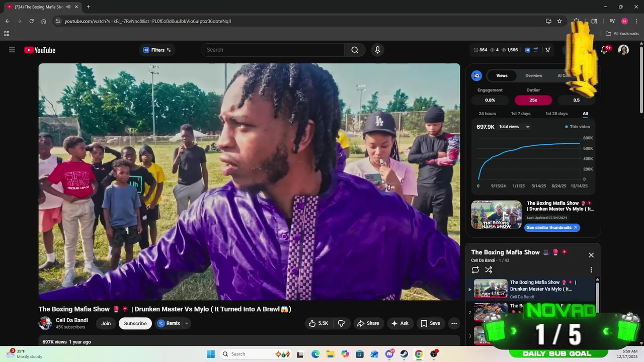
Task: Go to YouTube home via logo
Action: pyautogui.click(x=40, y=50)
